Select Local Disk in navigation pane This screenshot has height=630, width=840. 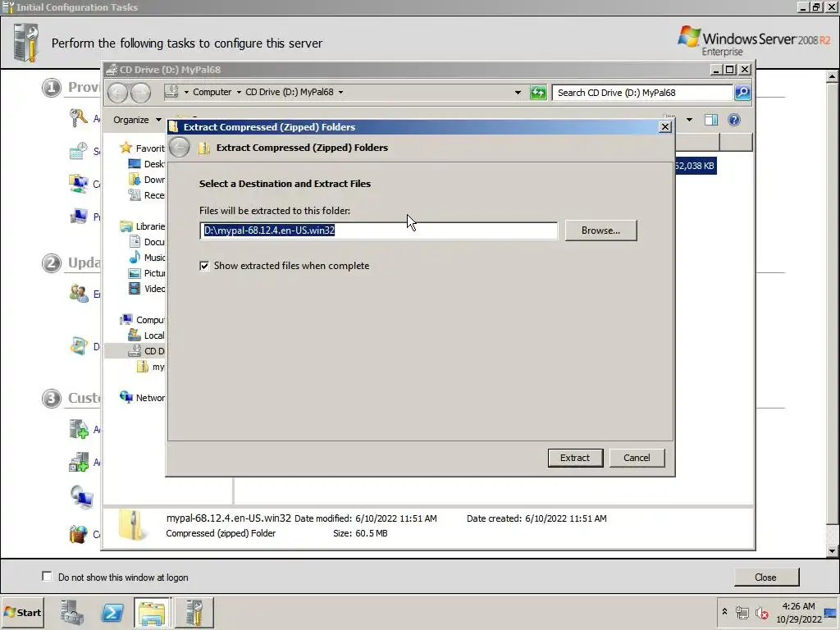click(147, 336)
